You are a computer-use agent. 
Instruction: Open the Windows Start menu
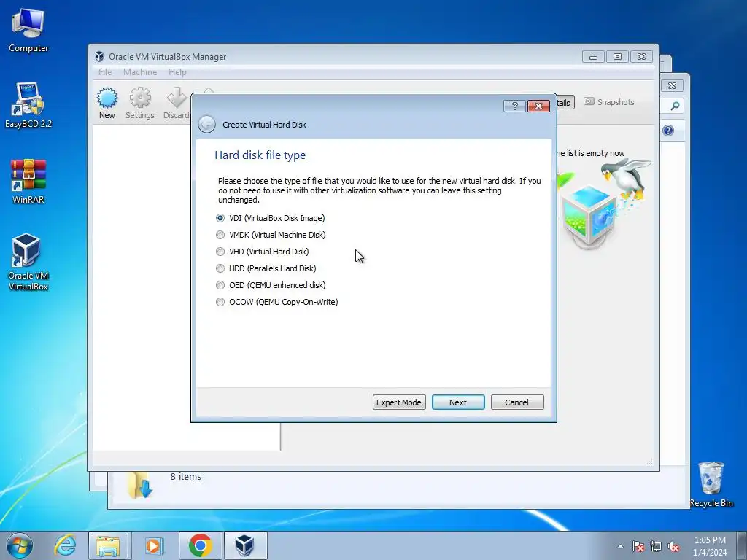pyautogui.click(x=20, y=545)
